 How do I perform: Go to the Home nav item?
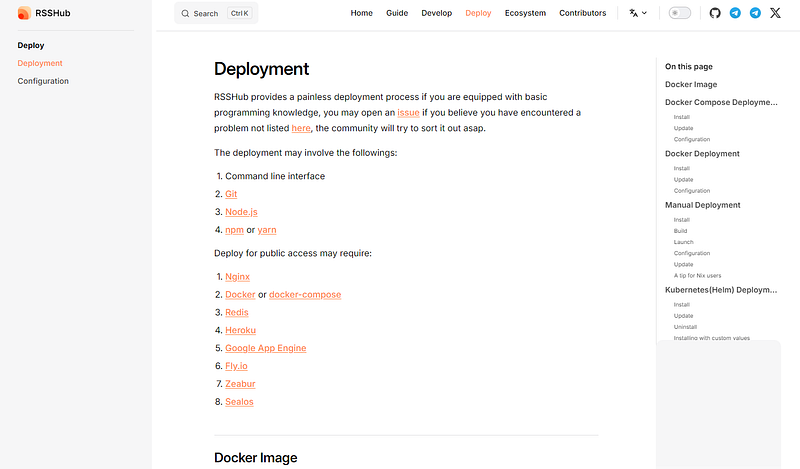pos(362,13)
